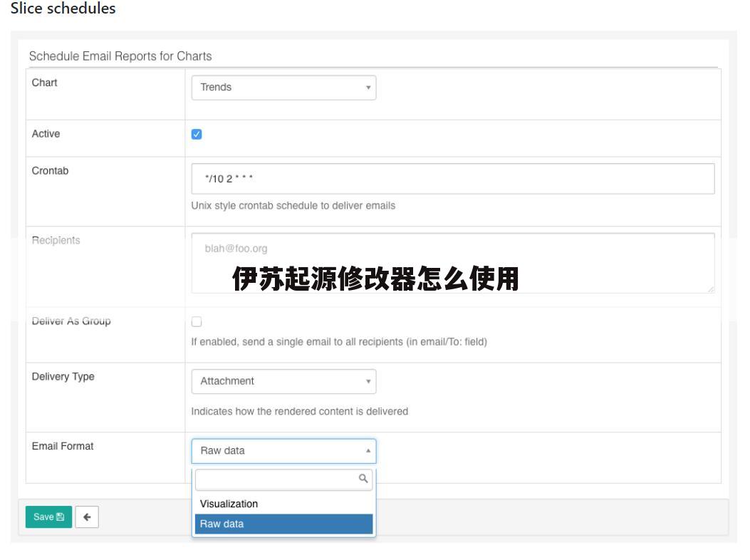The image size is (750, 560).
Task: Click 'Schedule Email Reports for Charts' heading
Action: coord(120,56)
